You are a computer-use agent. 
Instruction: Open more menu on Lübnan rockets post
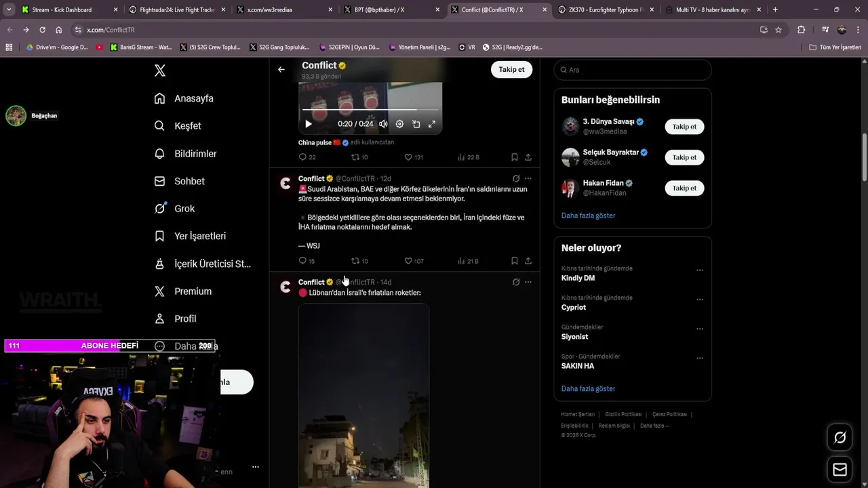(528, 282)
